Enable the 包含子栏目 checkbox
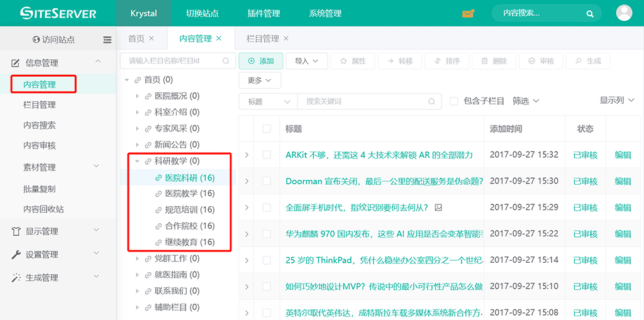This screenshot has height=320, width=644. point(453,101)
